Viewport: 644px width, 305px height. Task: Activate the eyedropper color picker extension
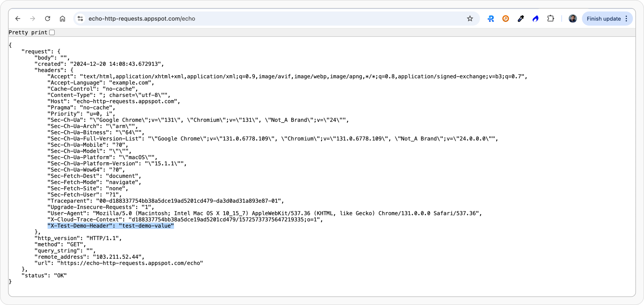521,19
